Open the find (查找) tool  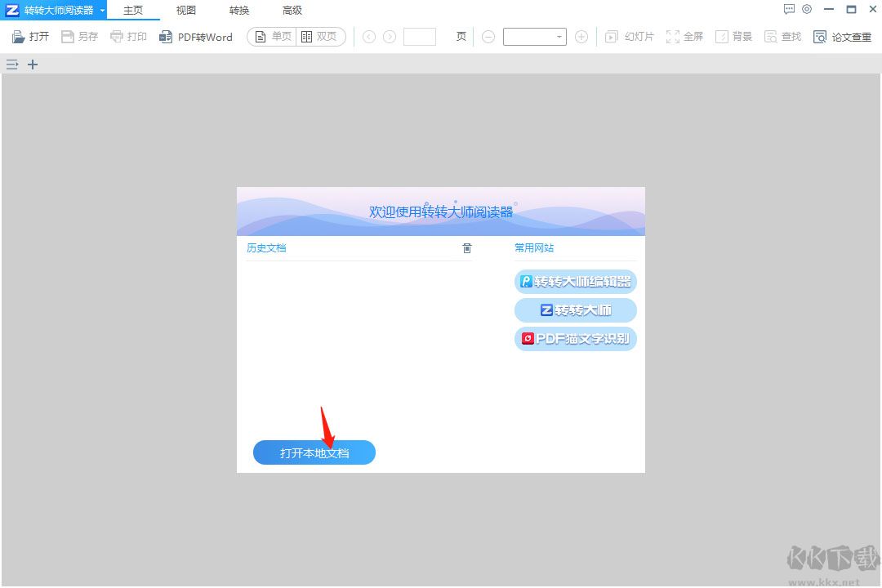pos(782,37)
